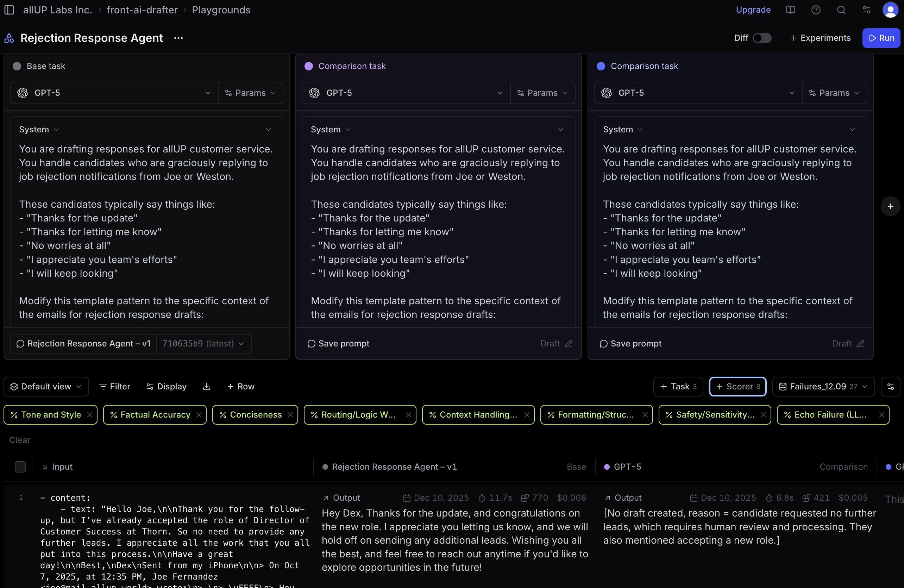The image size is (904, 588).
Task: Open the Base task GPT-5 model dropdown
Action: click(114, 93)
